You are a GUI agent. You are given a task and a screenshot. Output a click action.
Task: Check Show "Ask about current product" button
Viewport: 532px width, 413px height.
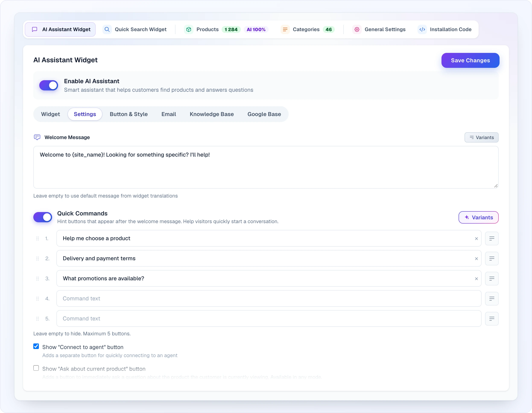pyautogui.click(x=36, y=368)
